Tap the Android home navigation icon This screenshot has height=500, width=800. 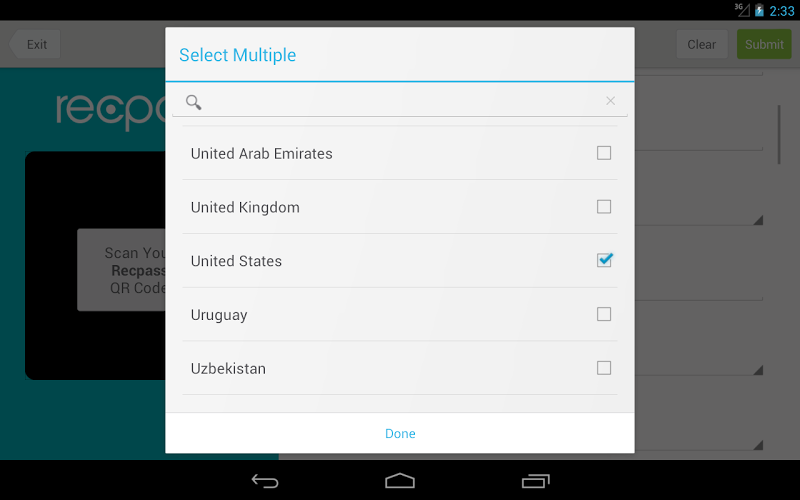(400, 481)
